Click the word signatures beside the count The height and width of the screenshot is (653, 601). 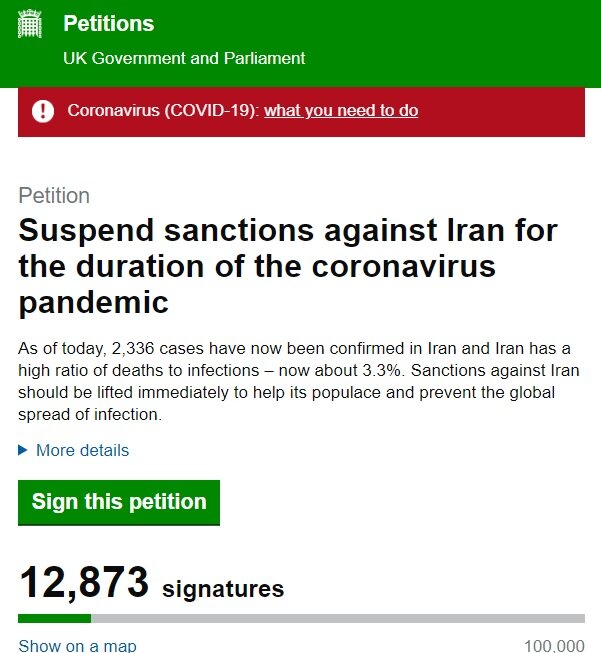click(x=223, y=588)
